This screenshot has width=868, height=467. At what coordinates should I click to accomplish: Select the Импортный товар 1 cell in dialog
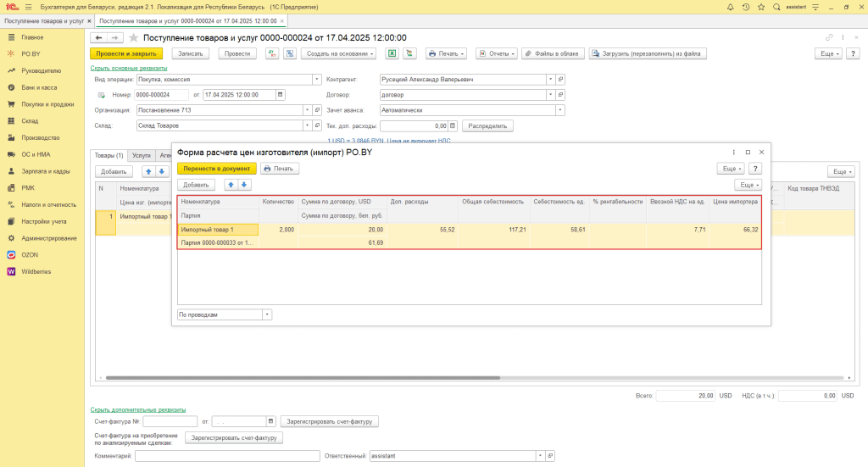(218, 230)
